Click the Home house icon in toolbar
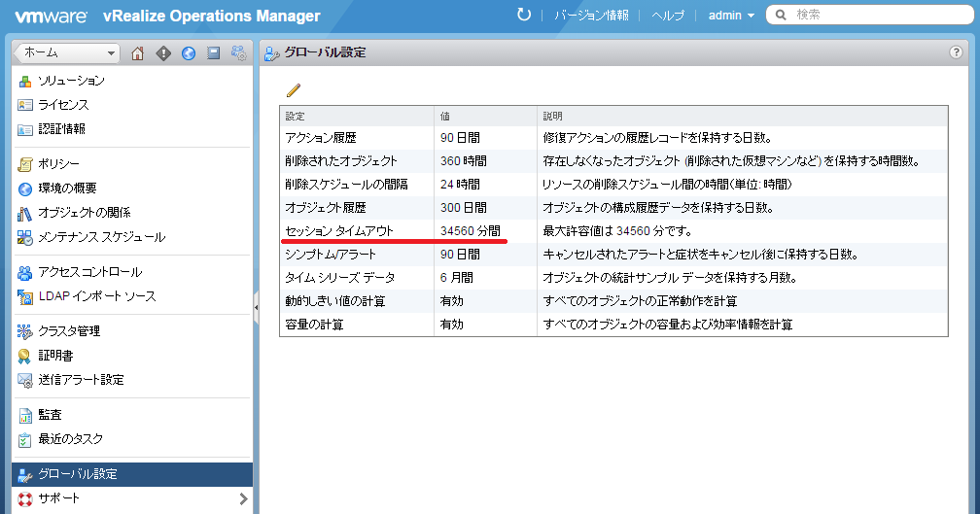Viewport: 980px width, 514px height. coord(137,53)
